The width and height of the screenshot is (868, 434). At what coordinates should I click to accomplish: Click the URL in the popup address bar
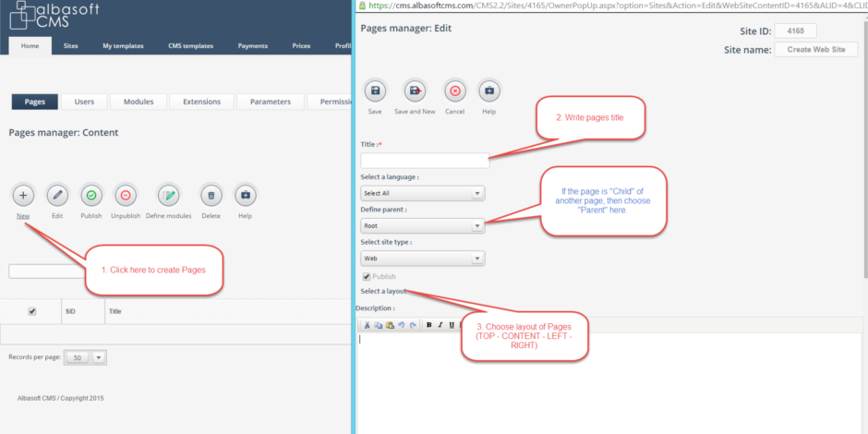617,5
